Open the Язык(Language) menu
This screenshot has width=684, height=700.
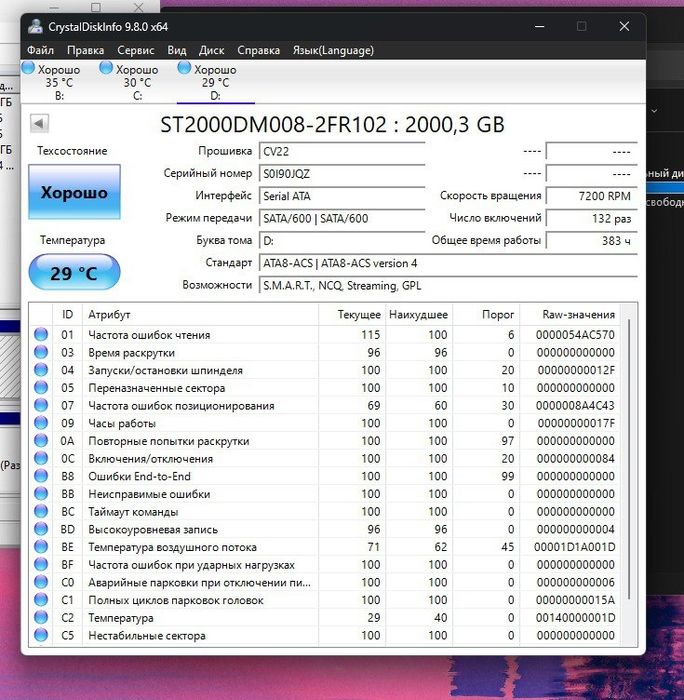pos(333,50)
